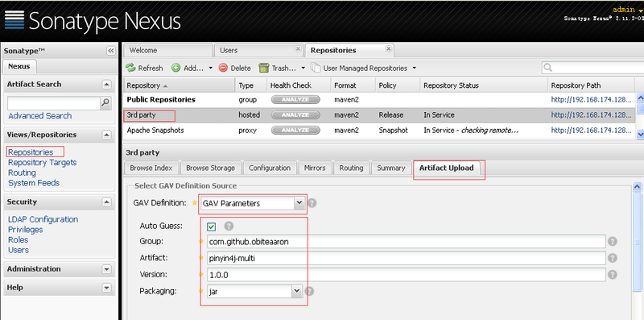Open the Browse Index tab
Viewport: 644px width, 320px height.
tap(151, 168)
